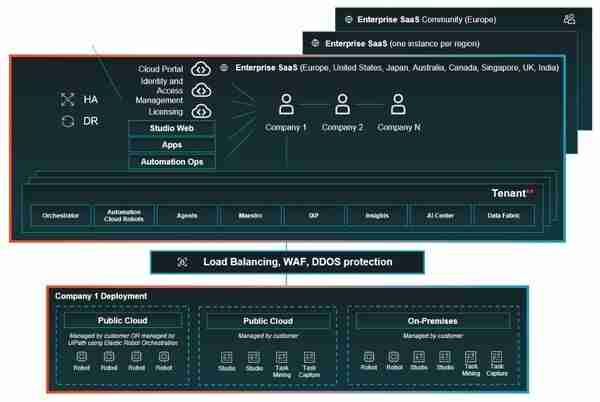600x402 pixels.
Task: Click Enterprise SaaS (one instance per region) heading
Action: [x=402, y=44]
